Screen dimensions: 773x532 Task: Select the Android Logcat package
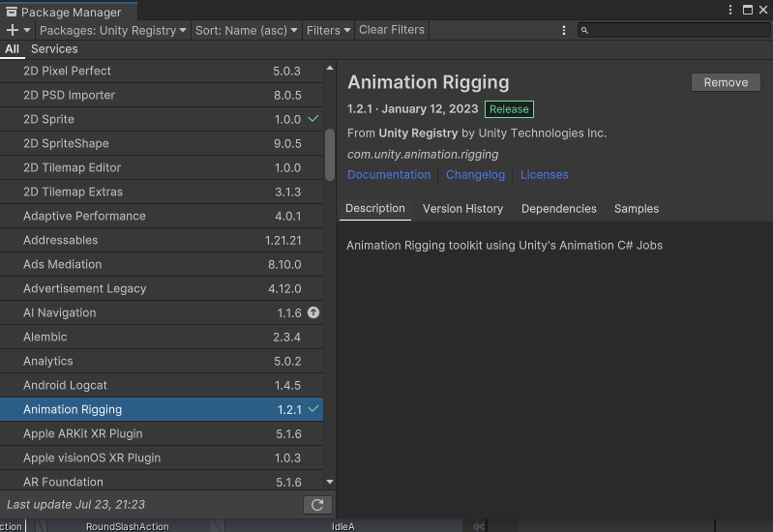[x=162, y=385]
